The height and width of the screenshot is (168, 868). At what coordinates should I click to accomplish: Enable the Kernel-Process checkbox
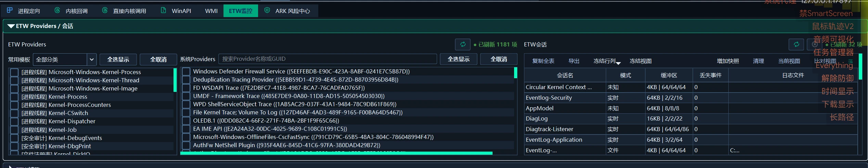click(x=14, y=97)
